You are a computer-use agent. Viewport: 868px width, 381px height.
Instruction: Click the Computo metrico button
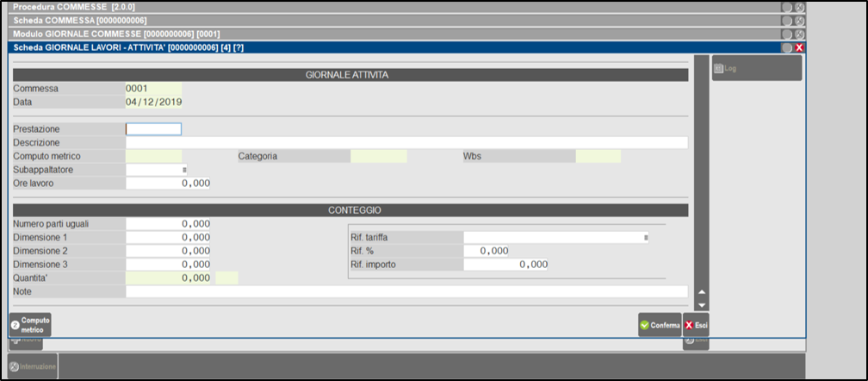click(x=30, y=325)
